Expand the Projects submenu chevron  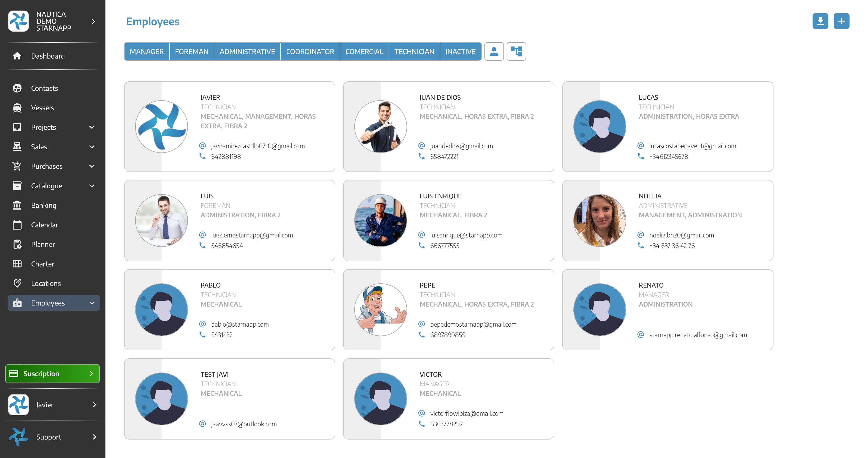click(92, 127)
